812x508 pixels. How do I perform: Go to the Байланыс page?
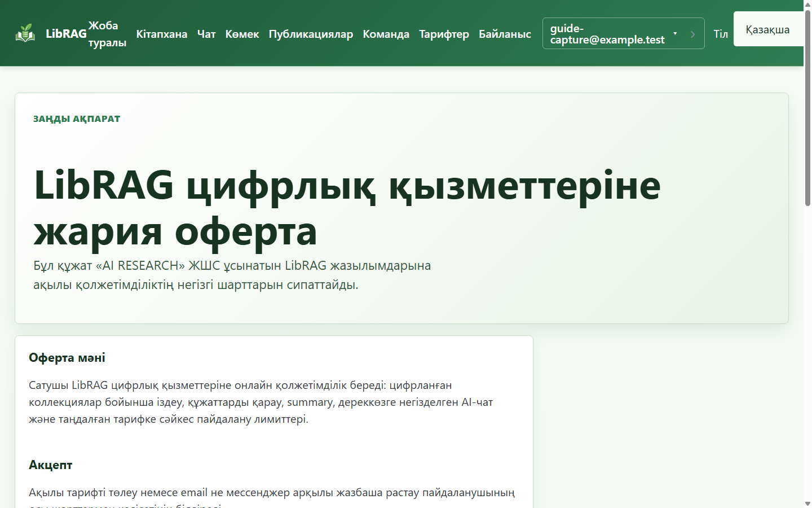click(505, 34)
